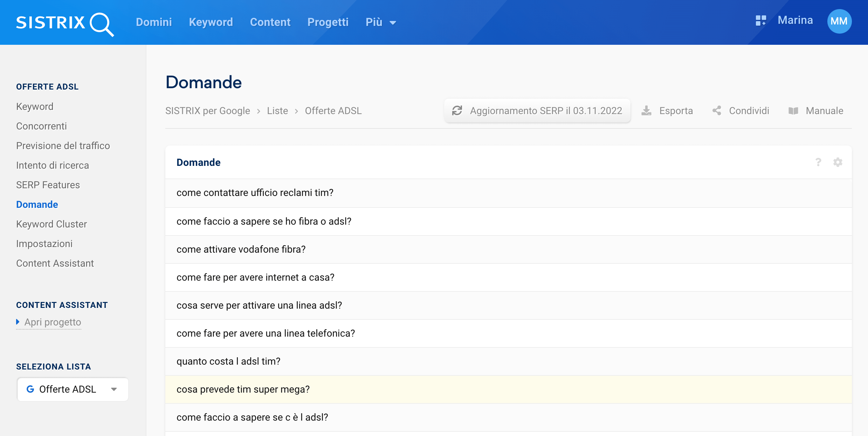Click the SERP refresh arrows icon

tap(457, 111)
